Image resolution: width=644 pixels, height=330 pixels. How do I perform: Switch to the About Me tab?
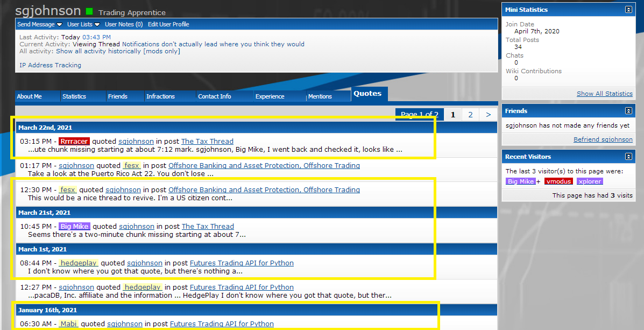38,96
